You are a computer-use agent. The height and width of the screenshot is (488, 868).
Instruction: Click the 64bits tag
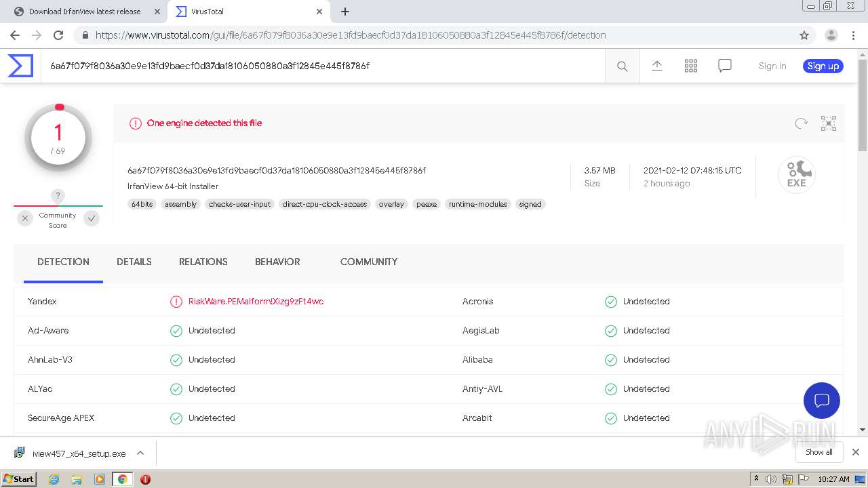tap(142, 204)
